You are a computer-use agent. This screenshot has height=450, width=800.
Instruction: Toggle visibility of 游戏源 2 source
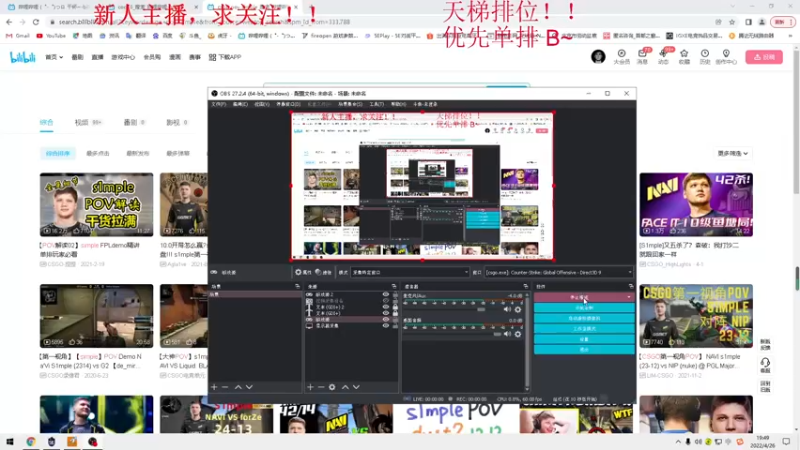pos(386,295)
